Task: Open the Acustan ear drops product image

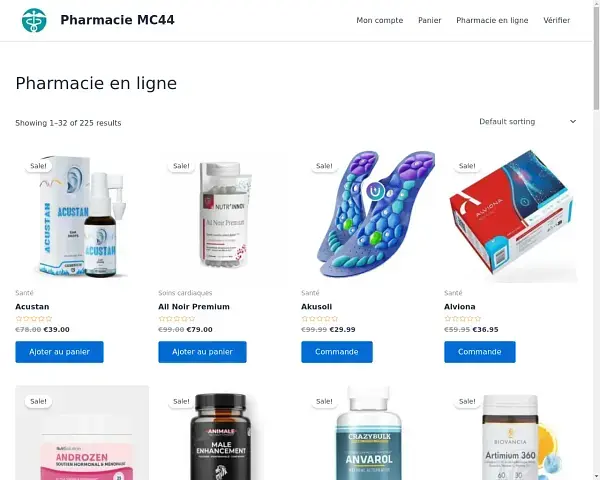Action: click(x=82, y=216)
